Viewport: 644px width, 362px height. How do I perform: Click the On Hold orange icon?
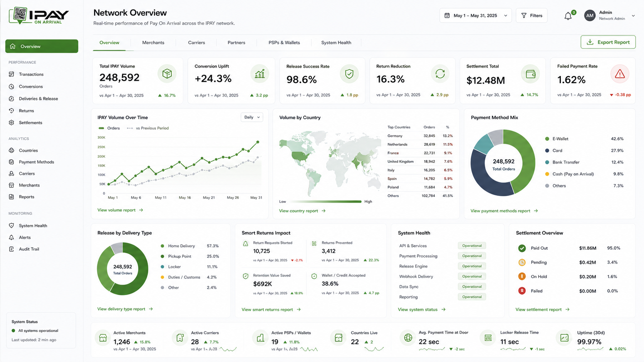(522, 276)
